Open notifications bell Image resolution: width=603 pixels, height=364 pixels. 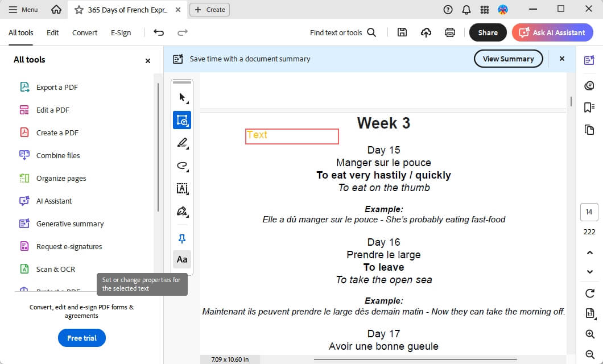coord(466,10)
